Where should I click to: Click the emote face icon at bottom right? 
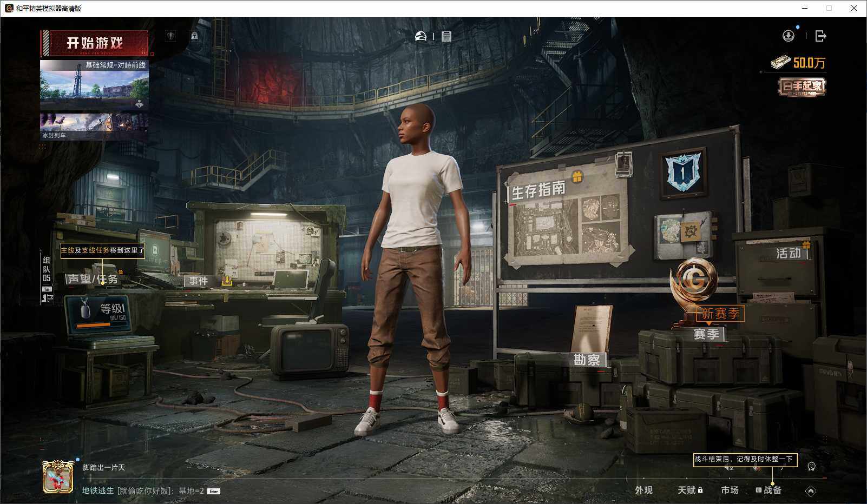811,466
